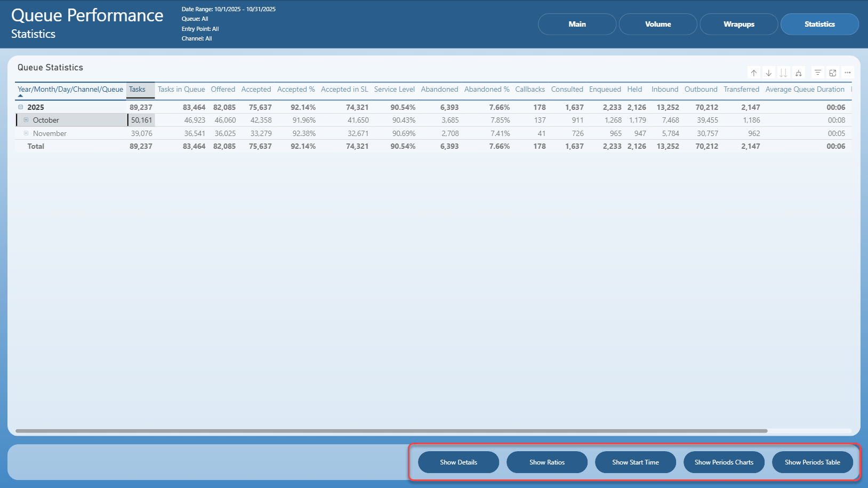868x488 pixels.
Task: Switch to the Volume tab
Action: [x=658, y=24]
